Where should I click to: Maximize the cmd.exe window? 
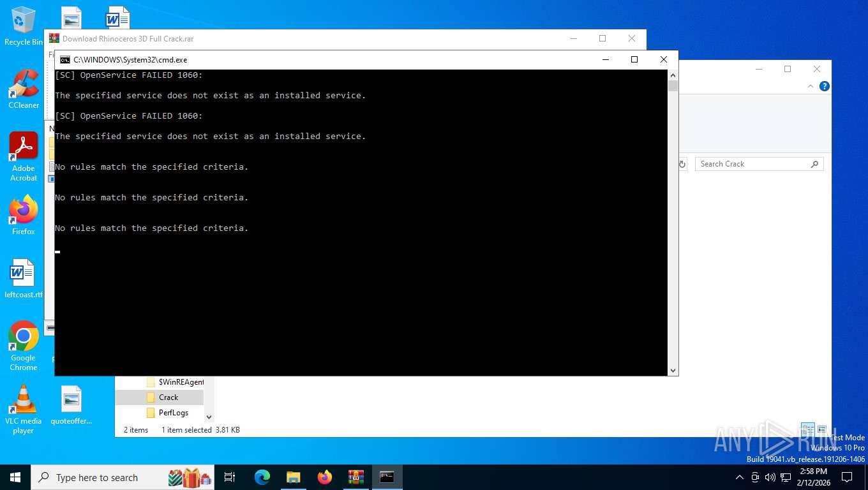[634, 60]
